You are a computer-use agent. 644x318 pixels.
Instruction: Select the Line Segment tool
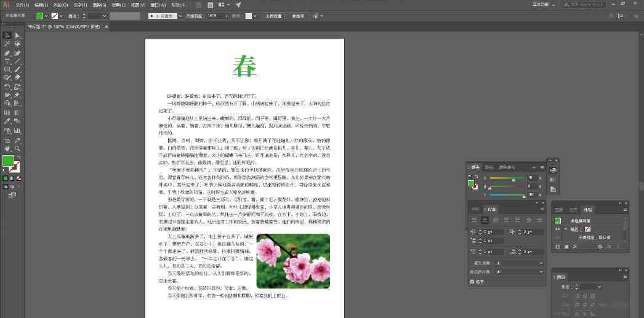tap(17, 62)
